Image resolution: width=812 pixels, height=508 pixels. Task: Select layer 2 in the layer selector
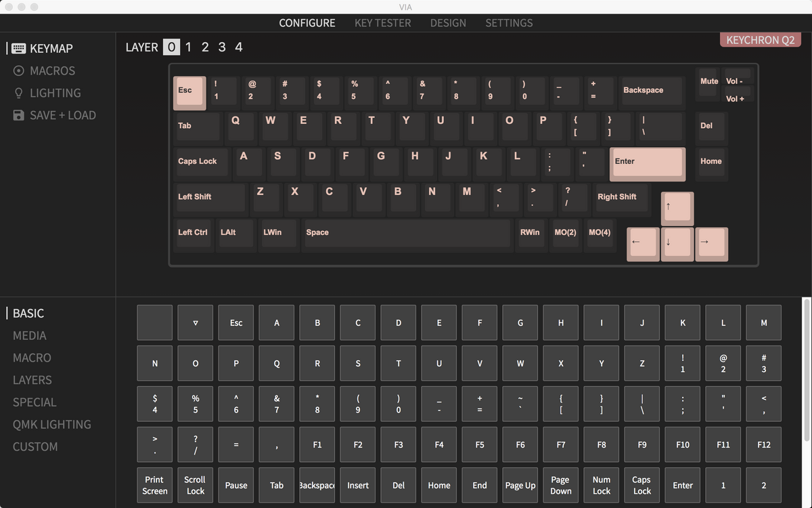(x=205, y=47)
